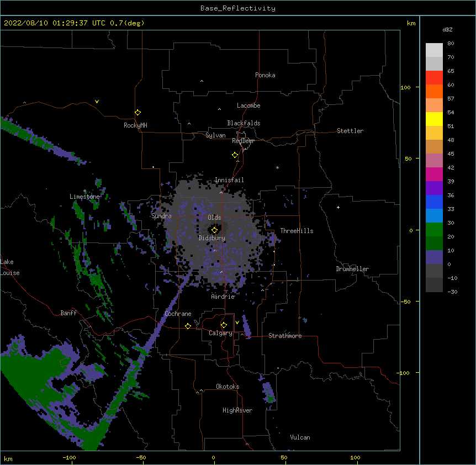Select the bright green 20-30 dBZ swatch

[x=434, y=230]
